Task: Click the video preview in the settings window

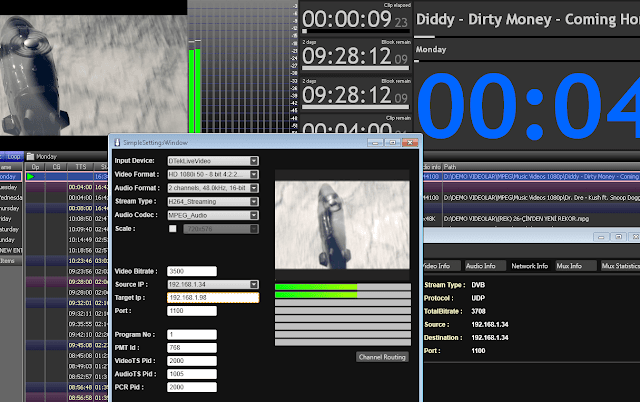Action: point(342,225)
